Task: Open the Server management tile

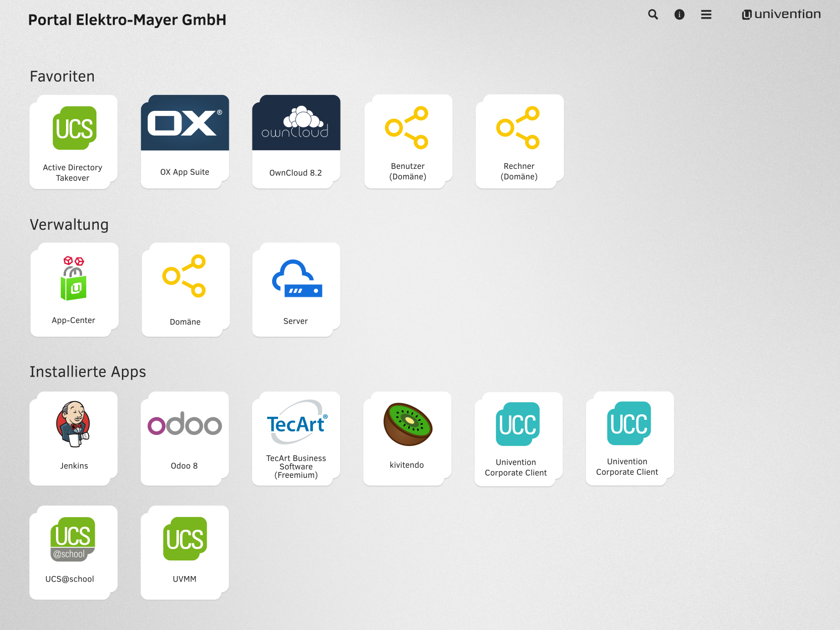Action: click(x=296, y=289)
